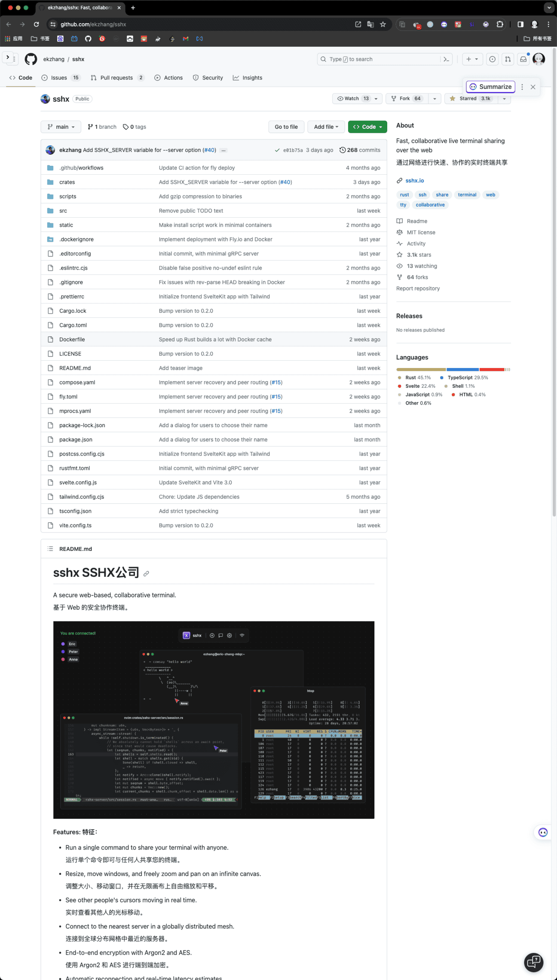Screen dimensions: 557x980
Task: Switch to the Issues tab
Action: pyautogui.click(x=59, y=78)
